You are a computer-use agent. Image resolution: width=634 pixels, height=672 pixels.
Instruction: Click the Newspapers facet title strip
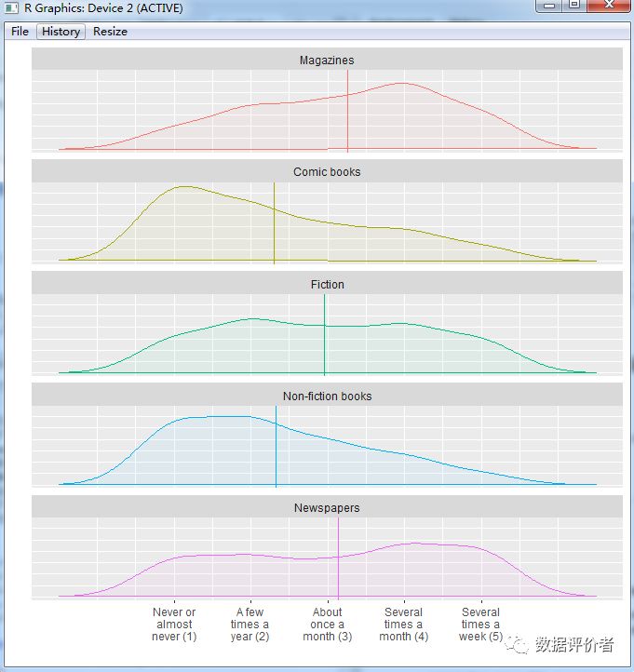coord(327,508)
